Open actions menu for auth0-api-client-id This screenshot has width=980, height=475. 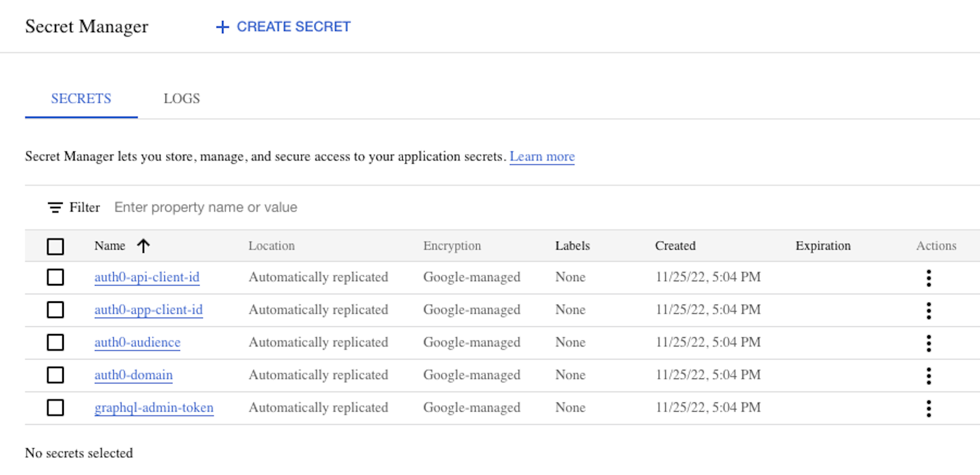click(928, 278)
